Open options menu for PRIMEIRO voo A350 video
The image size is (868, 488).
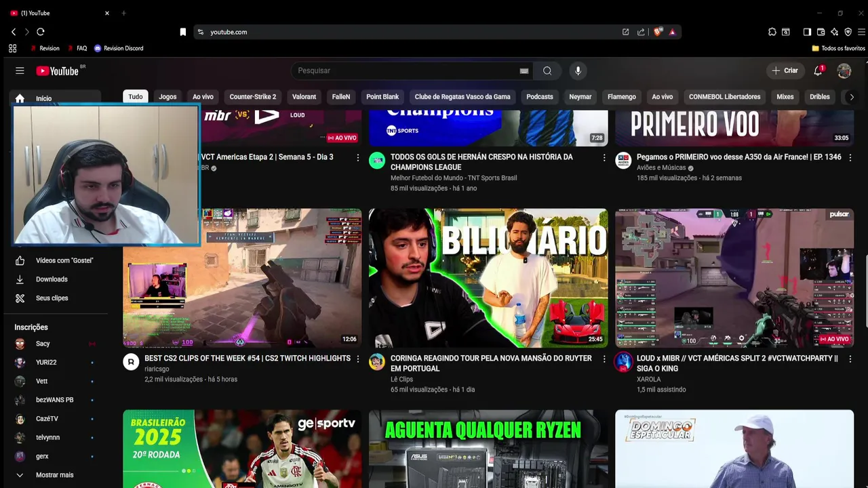point(850,157)
